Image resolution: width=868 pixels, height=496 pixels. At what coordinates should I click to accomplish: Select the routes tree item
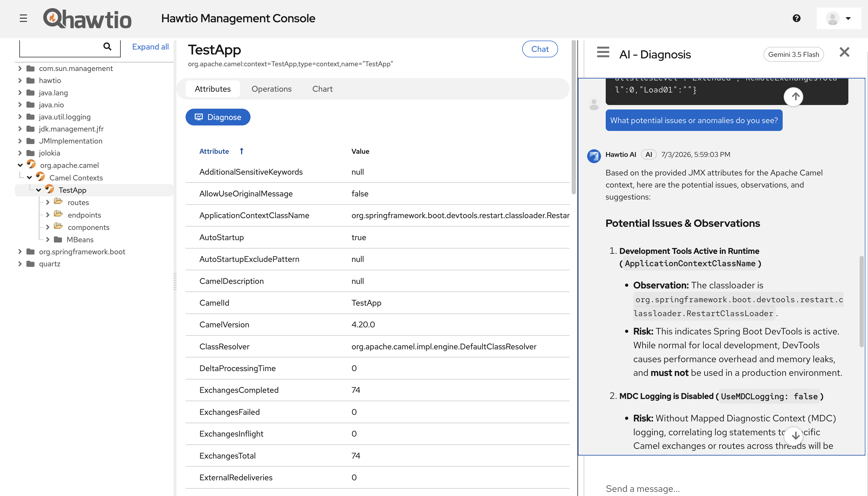point(78,203)
